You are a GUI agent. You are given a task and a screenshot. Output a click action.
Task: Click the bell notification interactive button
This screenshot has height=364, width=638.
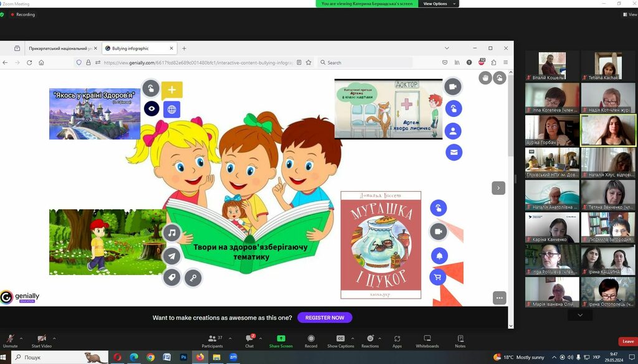439,255
